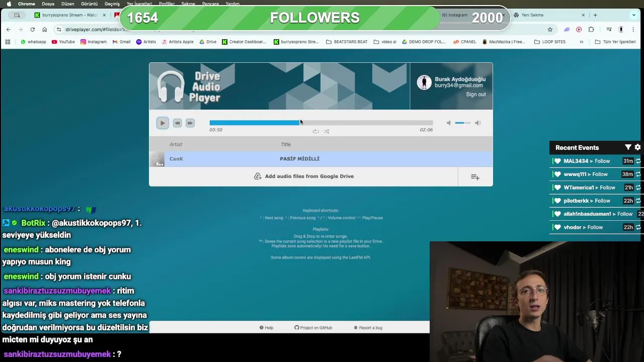This screenshot has width=644, height=362.
Task: Close the Yeni Sekme tab
Action: pyautogui.click(x=583, y=15)
